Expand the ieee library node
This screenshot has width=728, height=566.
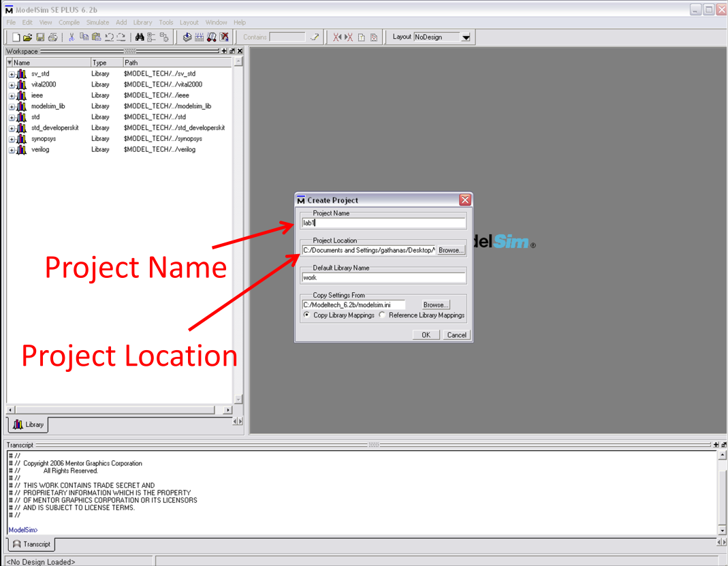[12, 95]
